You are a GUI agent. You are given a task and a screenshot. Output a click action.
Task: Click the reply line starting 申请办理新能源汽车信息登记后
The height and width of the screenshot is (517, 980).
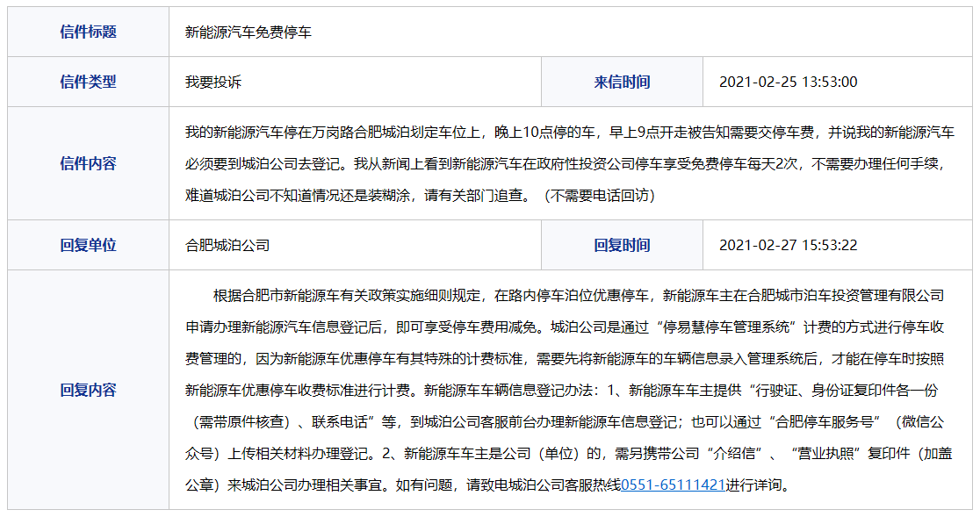click(565, 327)
